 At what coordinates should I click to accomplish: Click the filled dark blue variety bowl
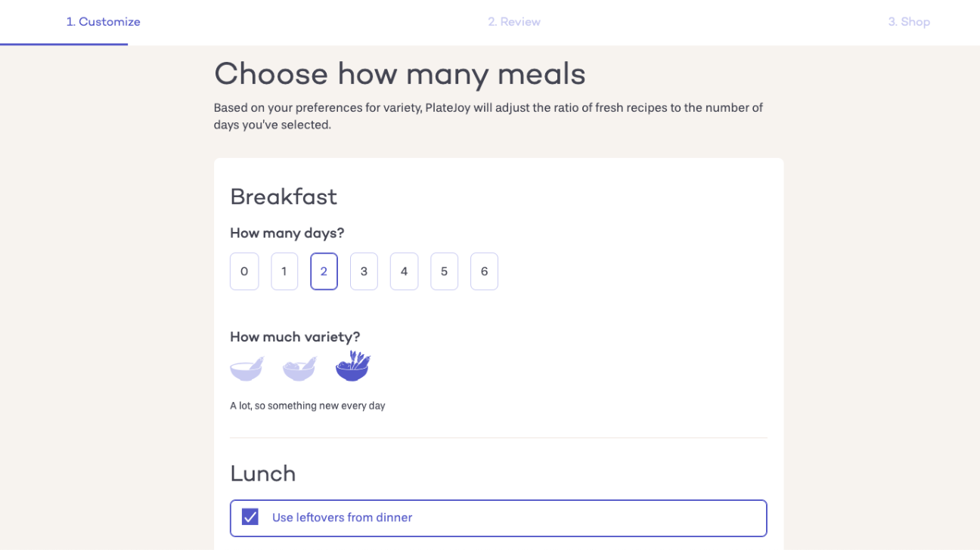coord(352,366)
